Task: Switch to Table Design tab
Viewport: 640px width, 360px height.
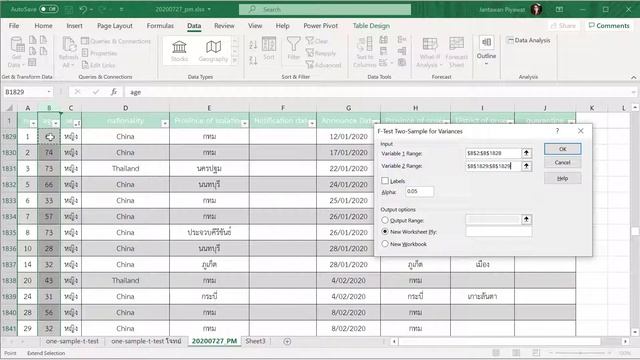Action: point(371,25)
